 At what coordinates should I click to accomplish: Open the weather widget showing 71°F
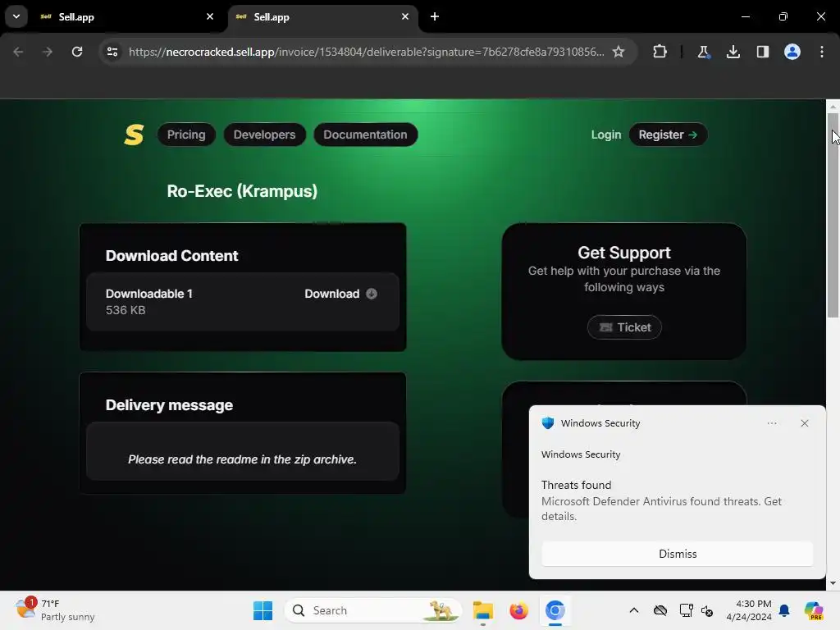coord(55,610)
